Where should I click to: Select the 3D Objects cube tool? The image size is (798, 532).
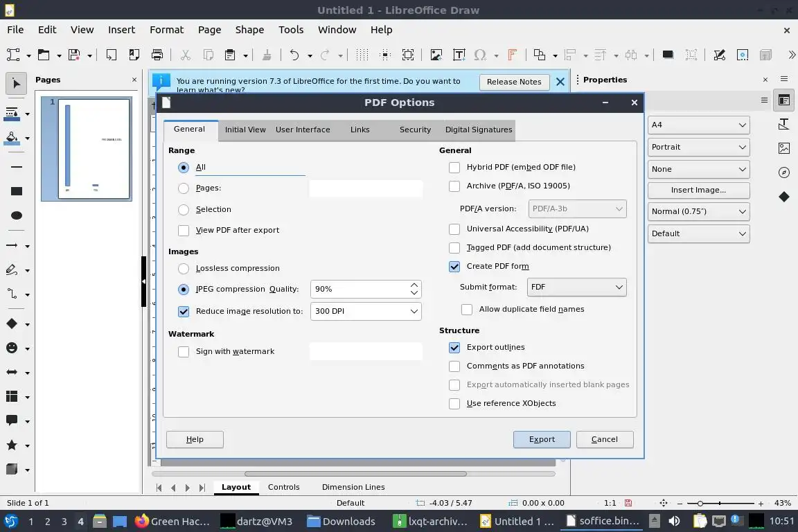tap(12, 470)
